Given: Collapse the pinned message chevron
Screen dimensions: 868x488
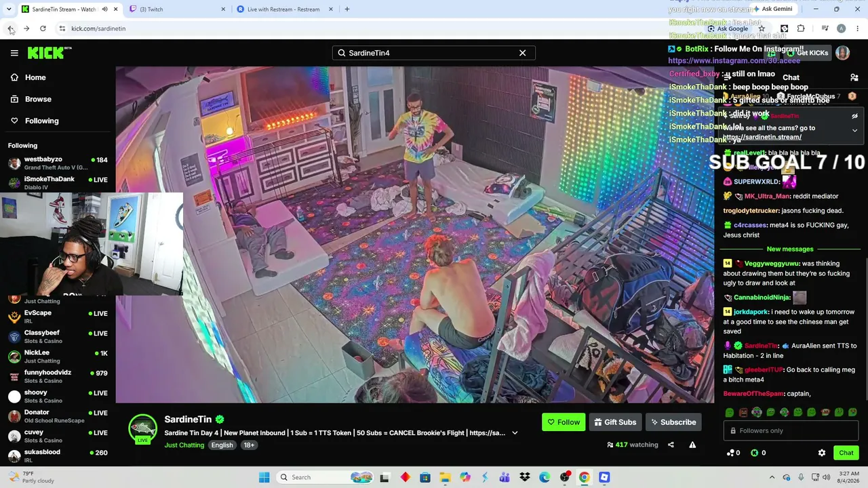Looking at the screenshot, I should click(854, 130).
